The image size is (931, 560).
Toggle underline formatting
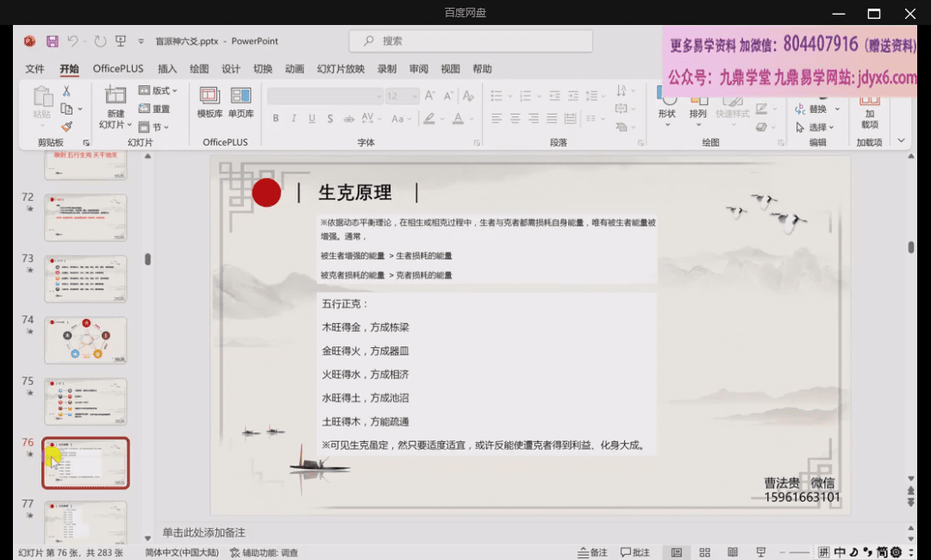(x=312, y=119)
